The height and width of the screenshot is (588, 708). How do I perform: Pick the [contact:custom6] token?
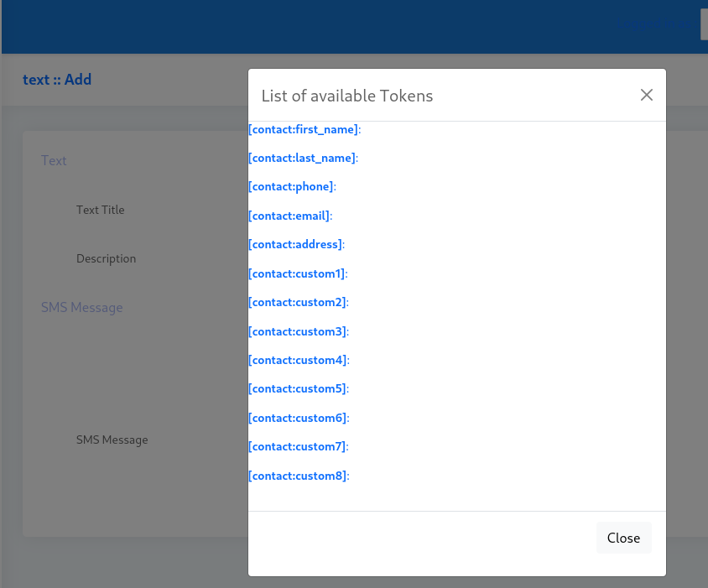(299, 418)
